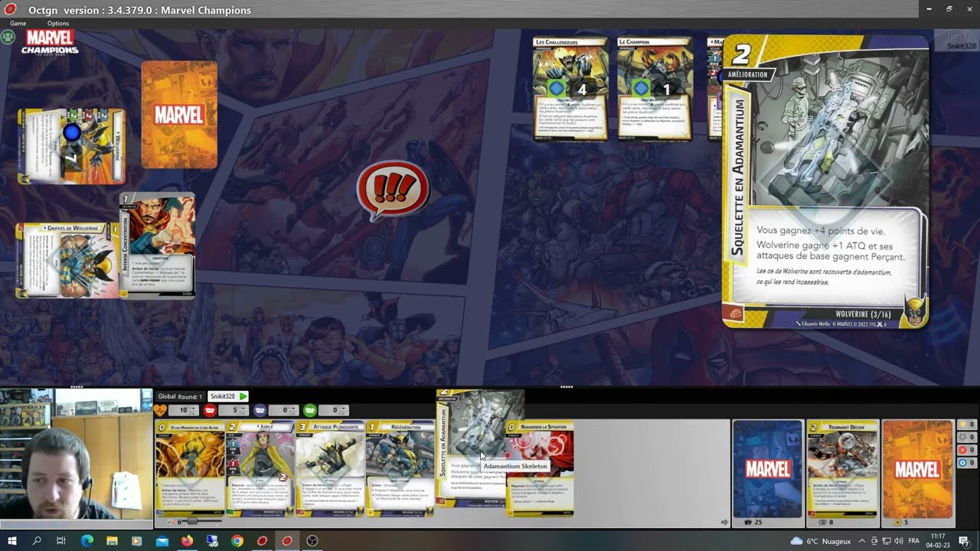Select the Jubilé card in hand
The width and height of the screenshot is (980, 551).
point(260,468)
